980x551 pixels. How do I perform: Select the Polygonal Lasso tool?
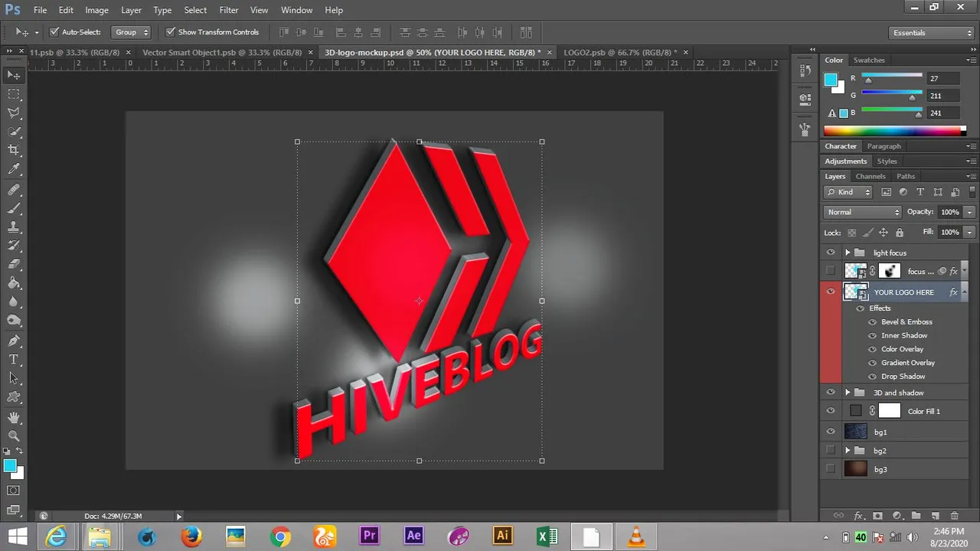tap(14, 112)
